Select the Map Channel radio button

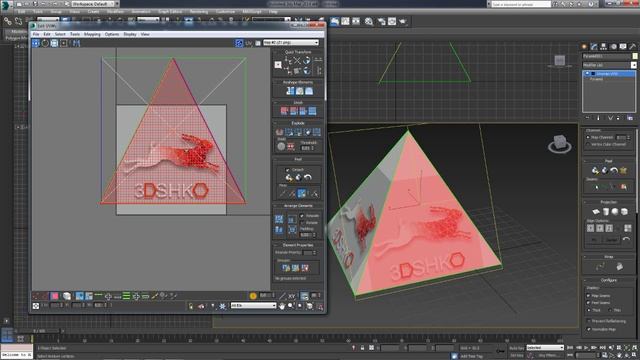click(x=588, y=138)
